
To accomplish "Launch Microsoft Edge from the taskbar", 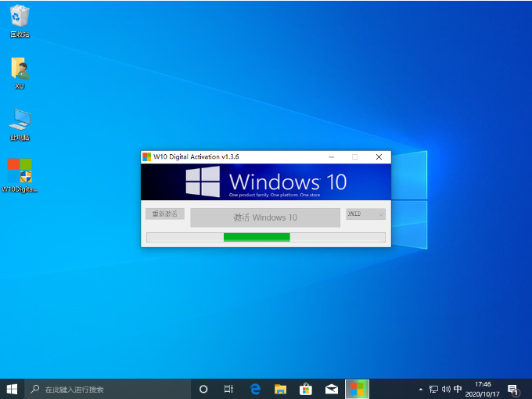I will pos(255,389).
